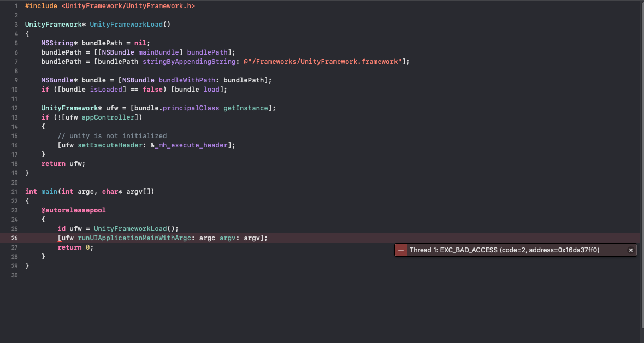Click the UnityFramework/UnityFramework.h include path
The height and width of the screenshot is (343, 644).
(128, 6)
